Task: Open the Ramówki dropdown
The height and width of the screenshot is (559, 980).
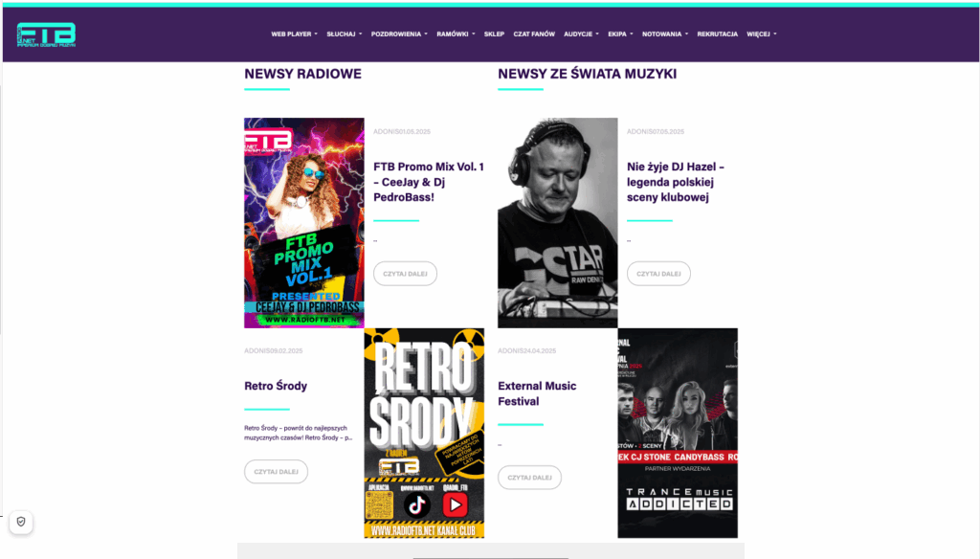Action: [456, 34]
